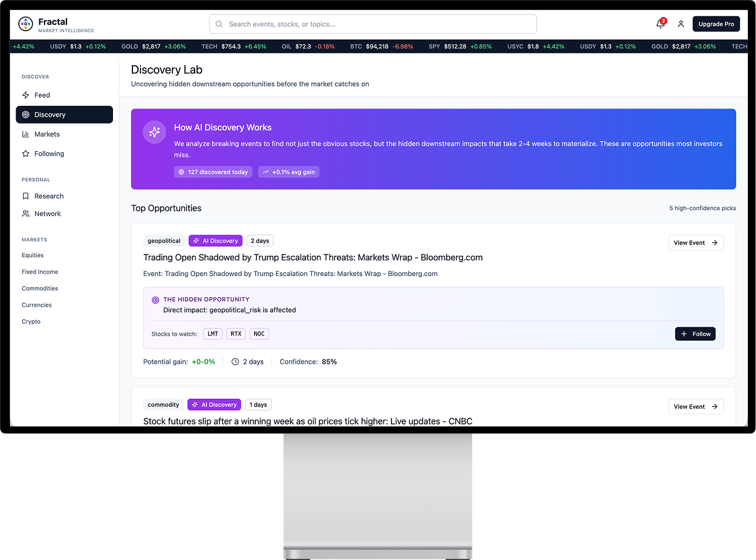756x560 pixels.
Task: Open Currencies market link
Action: pyautogui.click(x=36, y=305)
